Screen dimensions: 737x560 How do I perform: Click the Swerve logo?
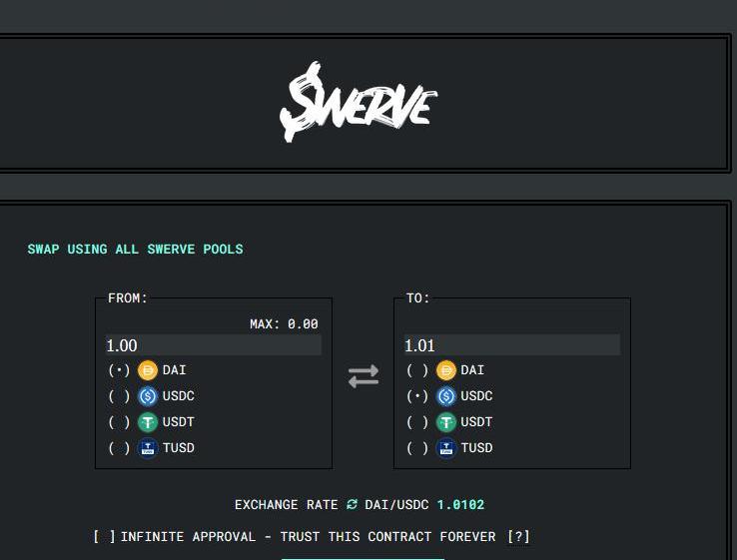coord(359,104)
